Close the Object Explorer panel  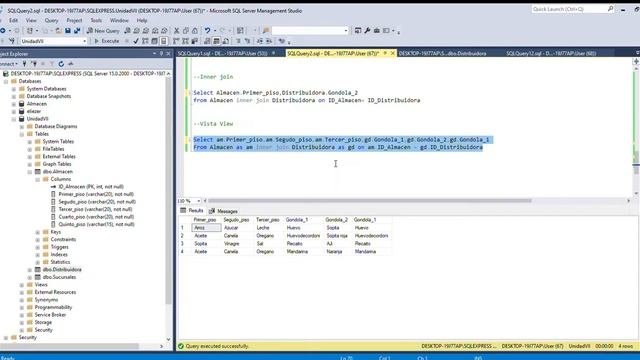pyautogui.click(x=168, y=53)
